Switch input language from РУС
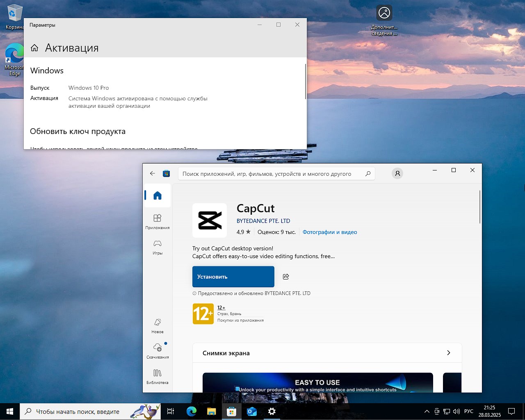 (x=469, y=411)
